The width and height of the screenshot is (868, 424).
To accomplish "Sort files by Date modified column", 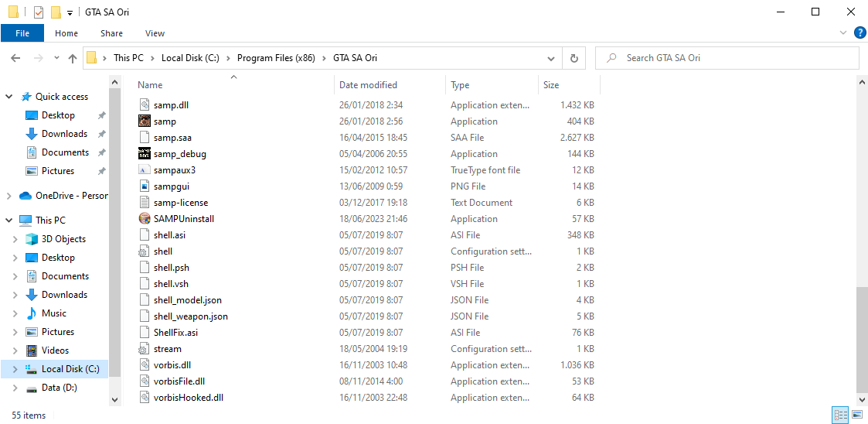I will [x=368, y=85].
